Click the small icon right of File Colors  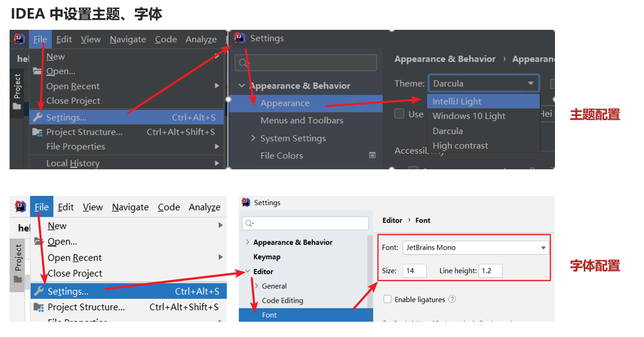[372, 155]
